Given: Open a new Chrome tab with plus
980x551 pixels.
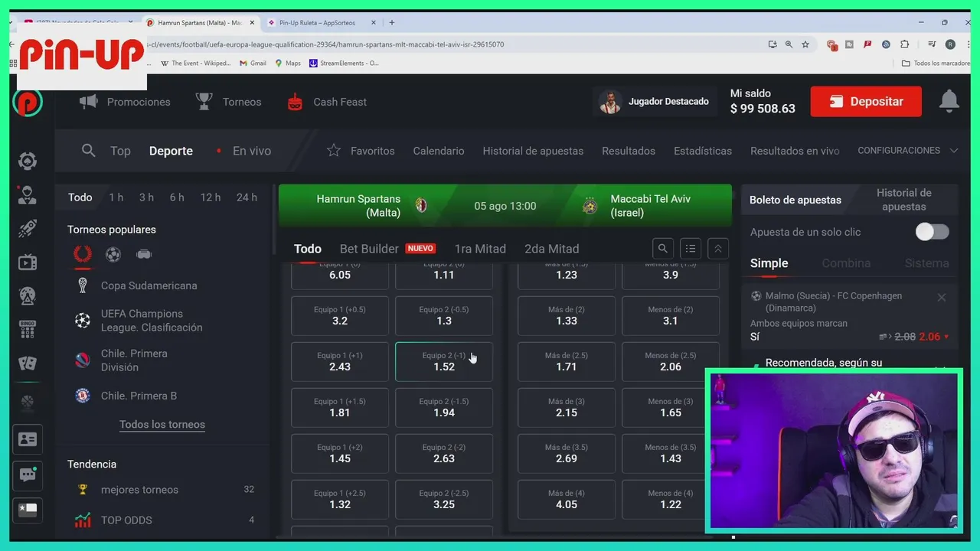Looking at the screenshot, I should 392,23.
